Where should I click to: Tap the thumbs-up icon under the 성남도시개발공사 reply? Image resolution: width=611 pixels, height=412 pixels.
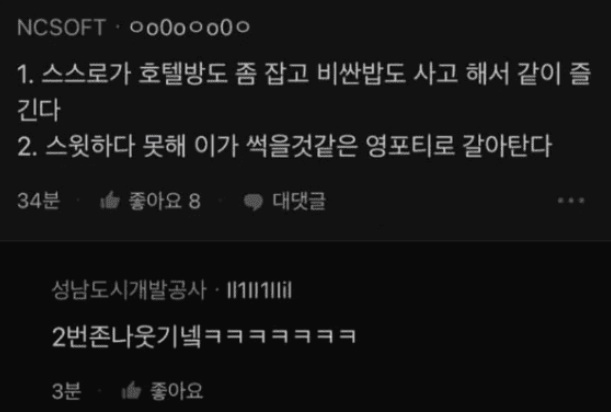(x=131, y=391)
